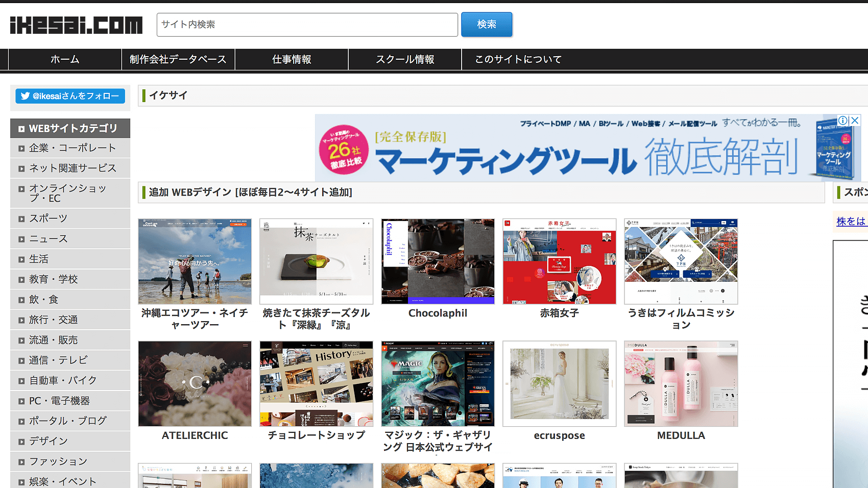Open the 企業・コーポレート category
Image resolution: width=868 pixels, height=488 pixels.
pos(70,148)
